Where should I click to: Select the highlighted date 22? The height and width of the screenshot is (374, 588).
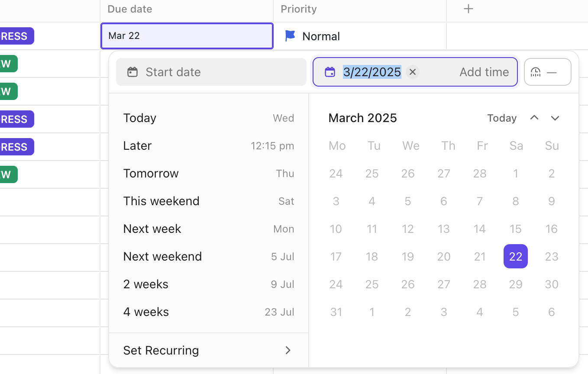(515, 256)
